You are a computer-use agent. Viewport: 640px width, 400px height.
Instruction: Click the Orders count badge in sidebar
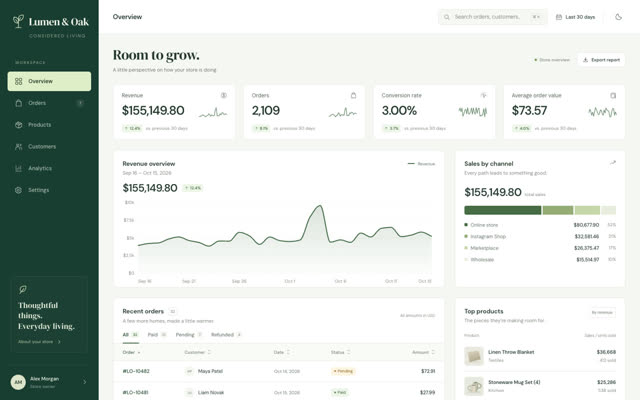tap(80, 103)
